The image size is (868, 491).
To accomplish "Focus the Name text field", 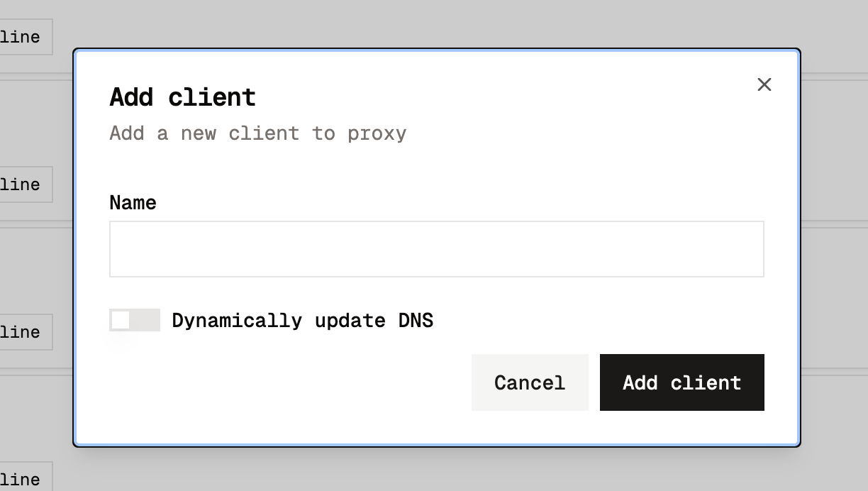I will coord(436,249).
